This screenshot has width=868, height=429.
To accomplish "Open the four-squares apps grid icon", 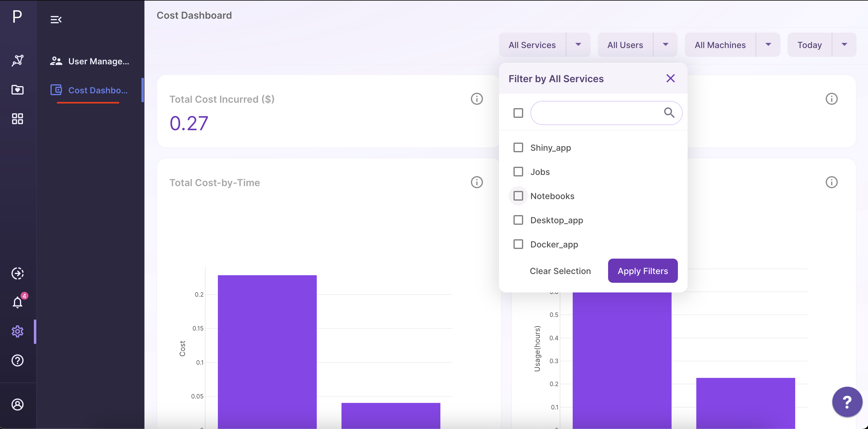I will coord(18,118).
